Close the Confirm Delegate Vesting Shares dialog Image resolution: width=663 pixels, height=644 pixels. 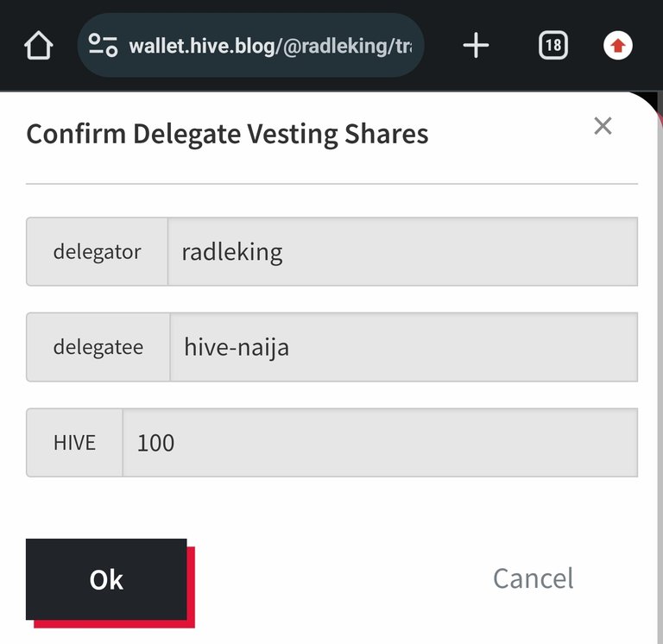(603, 125)
